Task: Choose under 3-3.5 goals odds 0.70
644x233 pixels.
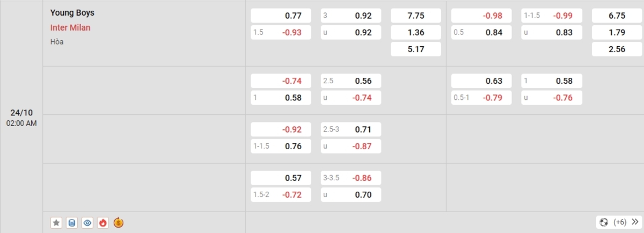Action: coord(351,194)
